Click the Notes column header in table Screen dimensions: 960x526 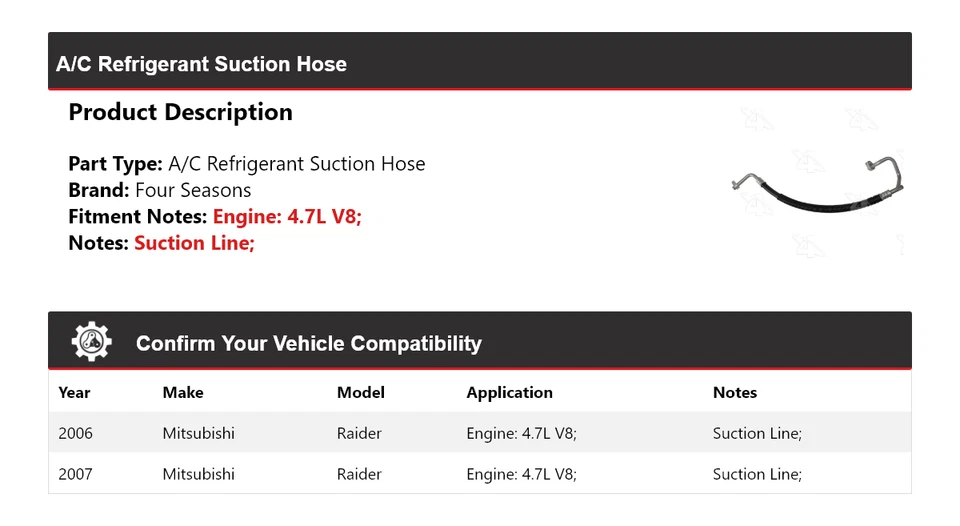[x=734, y=393]
